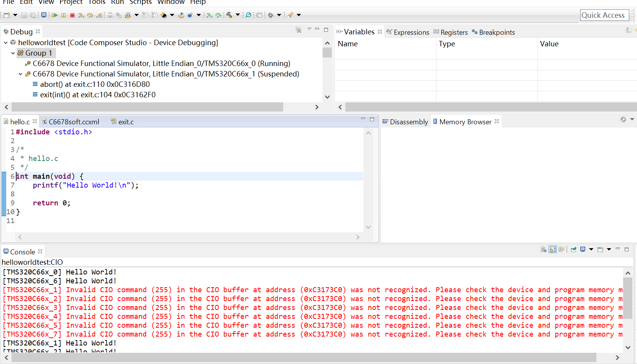The width and height of the screenshot is (637, 364).
Task: Click the Save All toolbar icon
Action: [x=33, y=15]
